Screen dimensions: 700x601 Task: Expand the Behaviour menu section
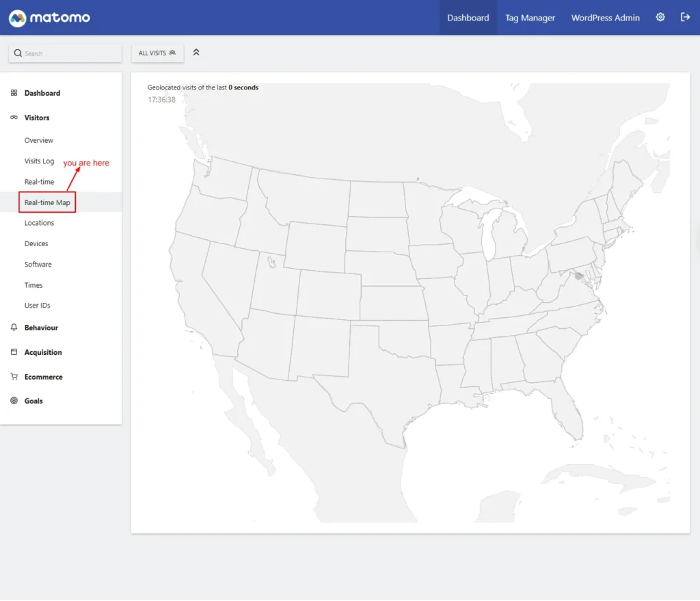click(41, 328)
